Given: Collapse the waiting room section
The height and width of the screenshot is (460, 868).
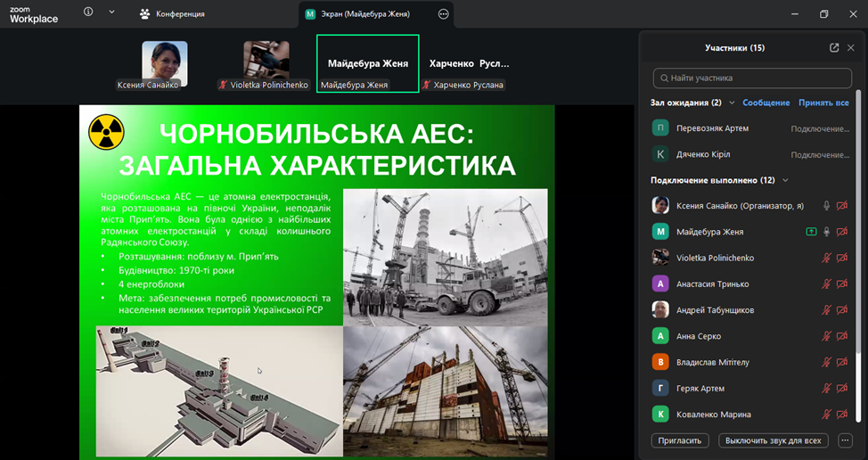Looking at the screenshot, I should point(731,103).
